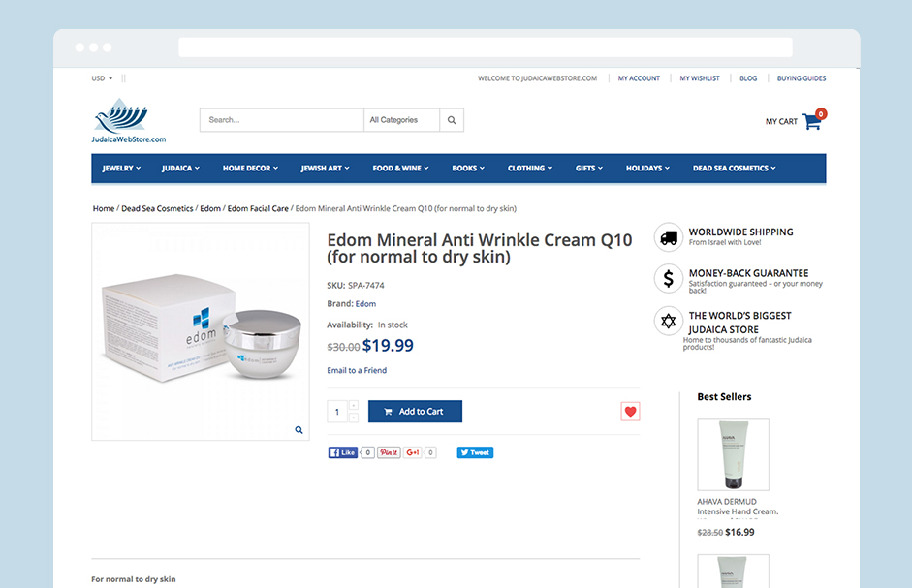Click the Pin it button
912x588 pixels.
click(x=389, y=452)
